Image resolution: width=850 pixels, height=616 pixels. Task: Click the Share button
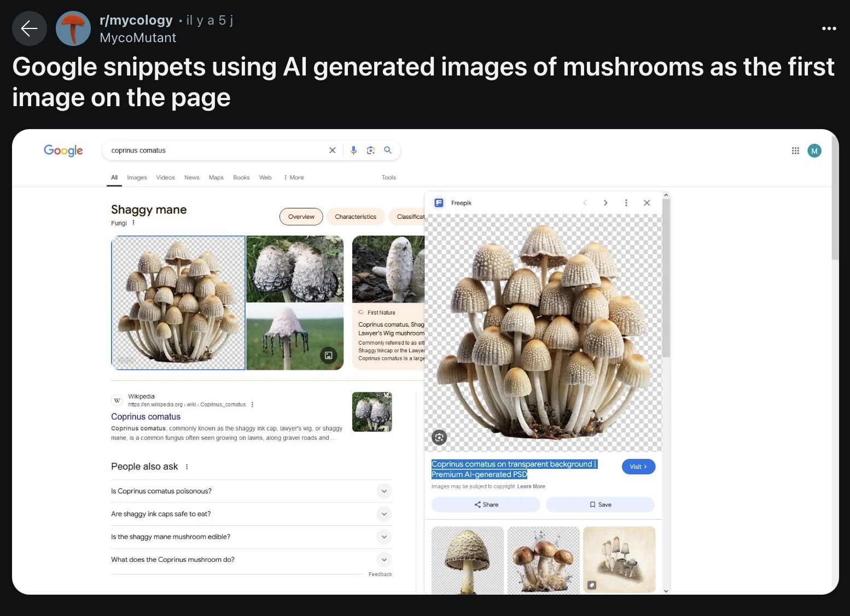pyautogui.click(x=486, y=505)
